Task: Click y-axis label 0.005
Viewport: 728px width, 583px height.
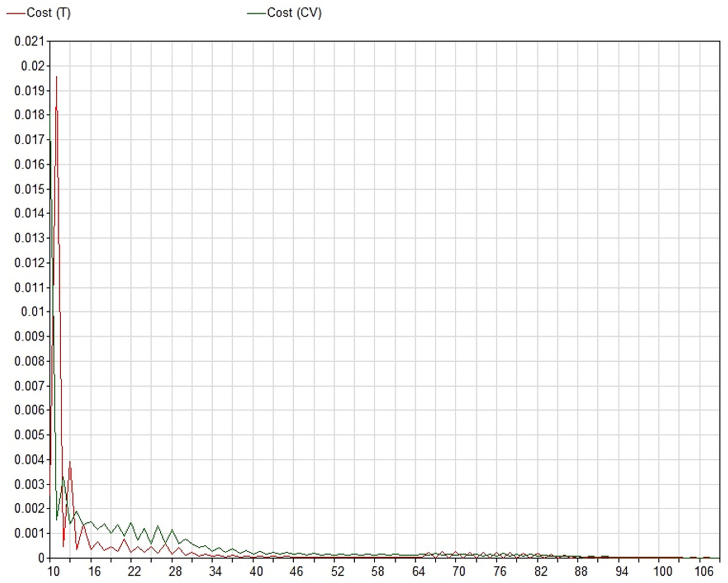Action: [29, 435]
